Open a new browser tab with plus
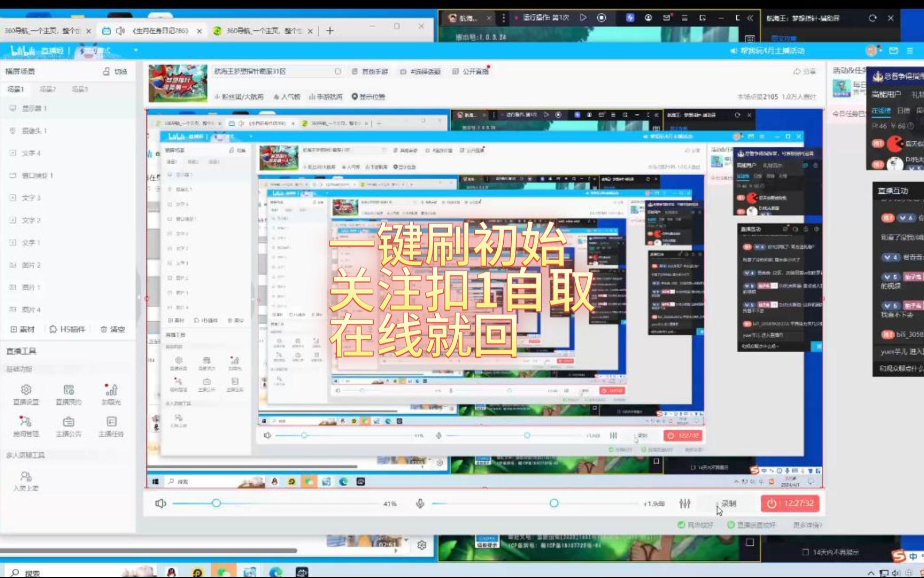Image resolution: width=924 pixels, height=578 pixels. point(330,31)
